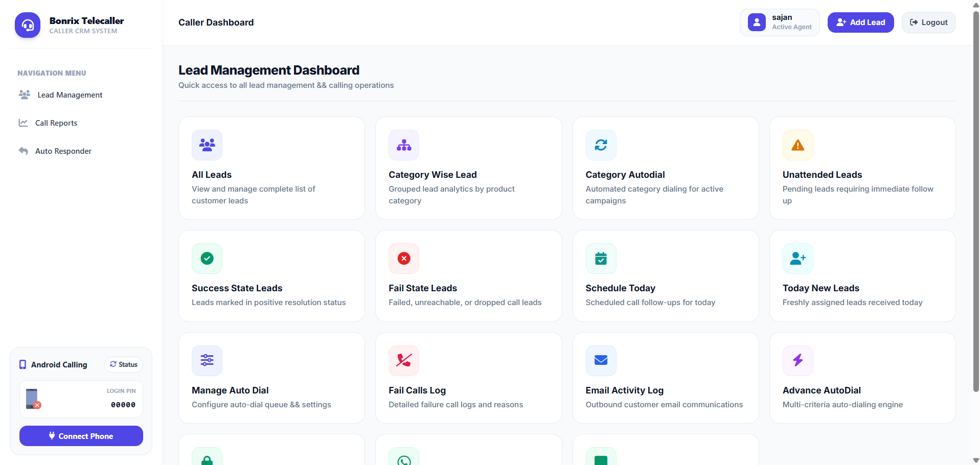
Task: Click 'Multi-criteria auto-dialing engine' description
Action: [842, 405]
